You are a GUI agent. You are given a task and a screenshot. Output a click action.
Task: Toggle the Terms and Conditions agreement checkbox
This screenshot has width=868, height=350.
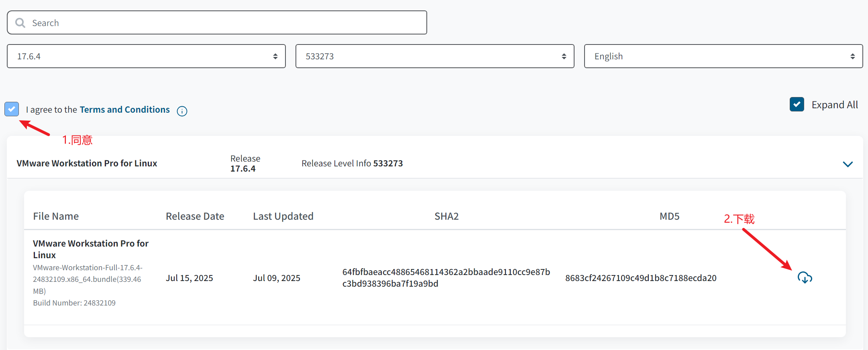(x=12, y=109)
